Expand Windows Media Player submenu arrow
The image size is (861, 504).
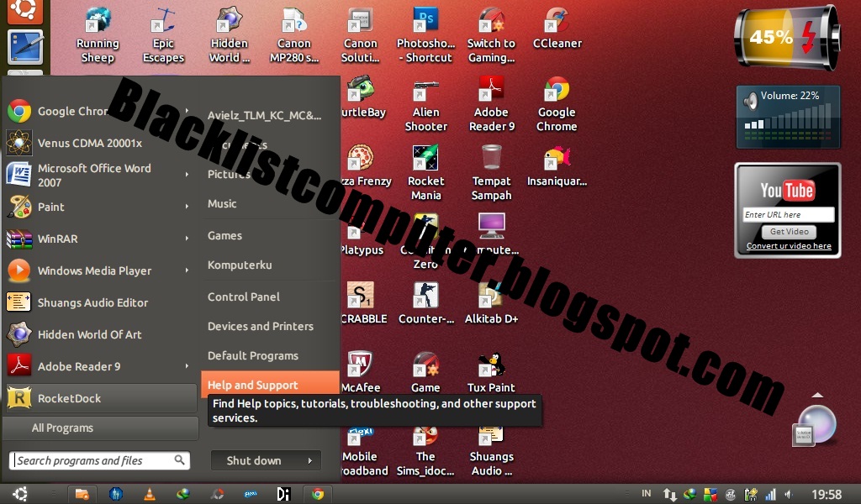188,270
